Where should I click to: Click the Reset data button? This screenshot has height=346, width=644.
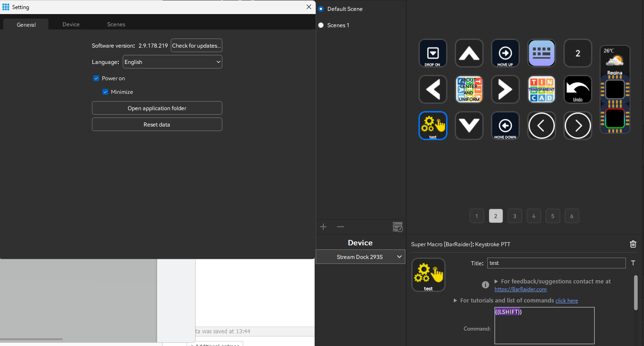pos(157,124)
